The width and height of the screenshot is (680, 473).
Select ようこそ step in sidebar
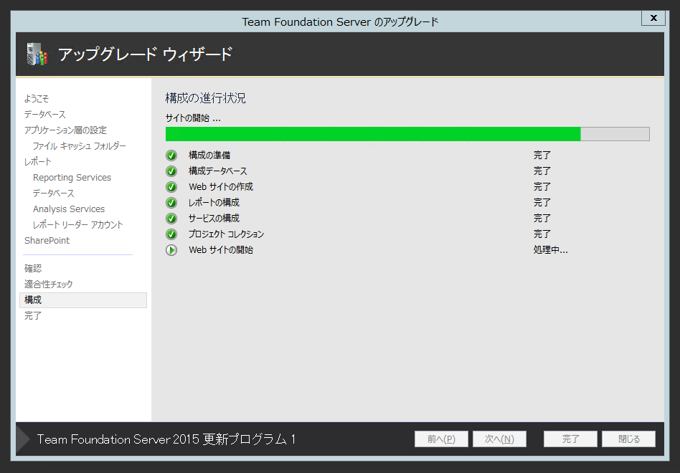36,99
